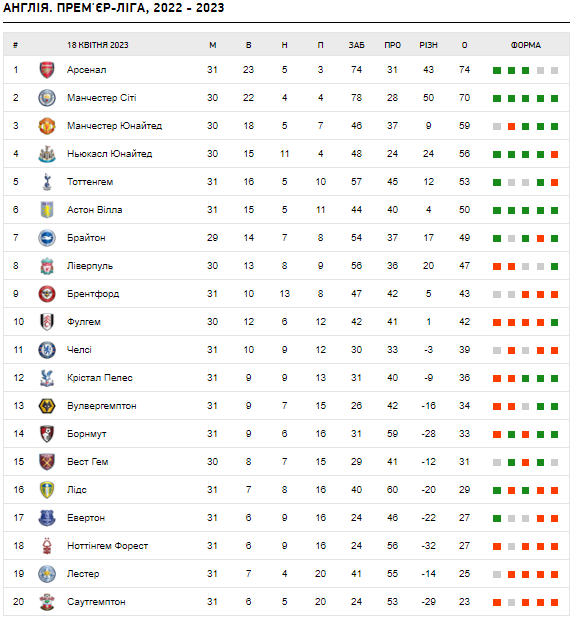Click the Manchester United club crest
Screen dimensions: 572x618
pyautogui.click(x=47, y=126)
